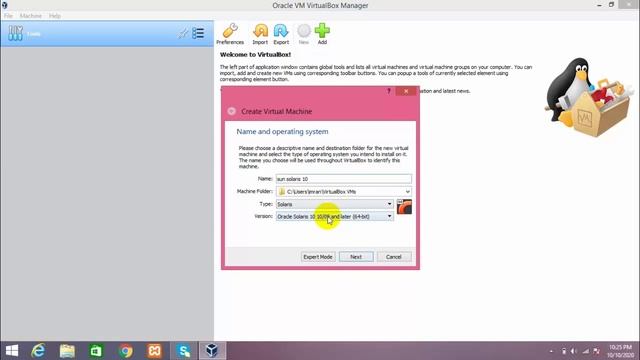Click the network signal tray icon
640x360 pixels.
tap(585, 351)
